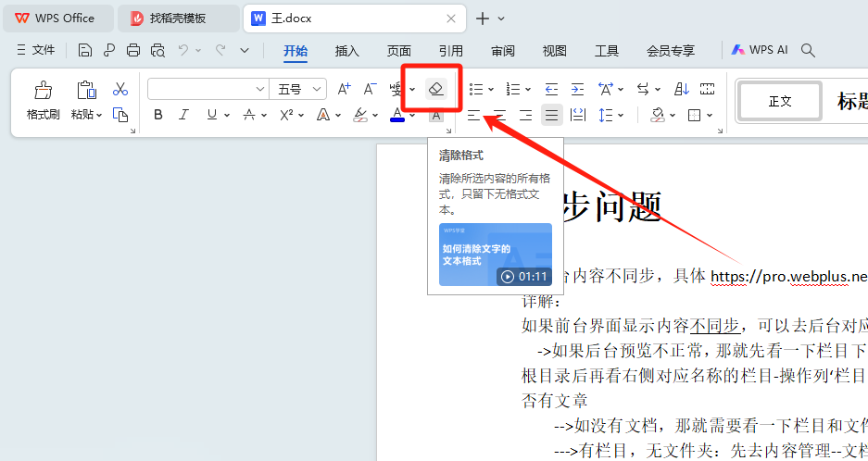Increase font size with A+ icon
Image resolution: width=868 pixels, height=461 pixels.
tap(345, 89)
